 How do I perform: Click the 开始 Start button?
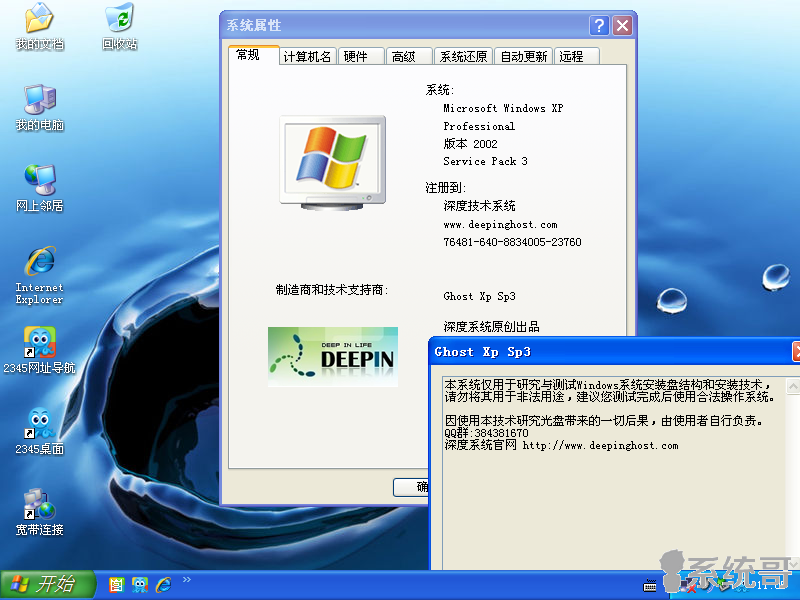[x=47, y=585]
